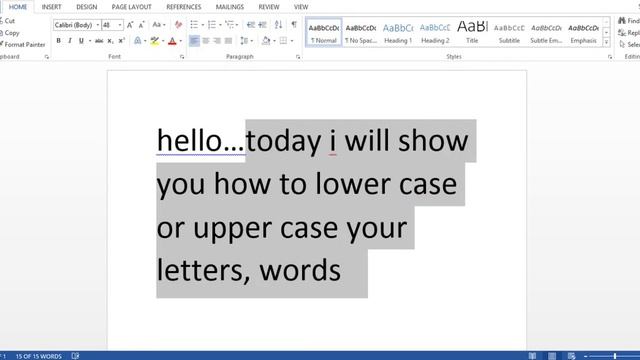Screen dimensions: 640x360
Task: Open highlight color dropdown arrow
Action: 163,41
